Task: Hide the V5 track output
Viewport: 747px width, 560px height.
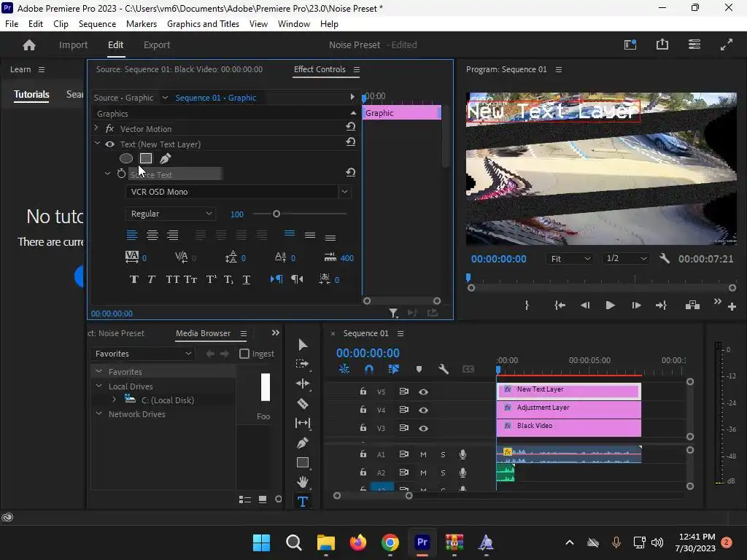Action: pos(423,392)
